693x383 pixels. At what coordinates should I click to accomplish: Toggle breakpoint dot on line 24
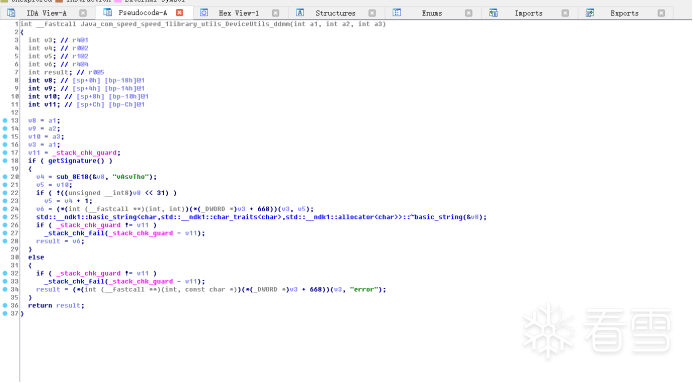coord(5,209)
